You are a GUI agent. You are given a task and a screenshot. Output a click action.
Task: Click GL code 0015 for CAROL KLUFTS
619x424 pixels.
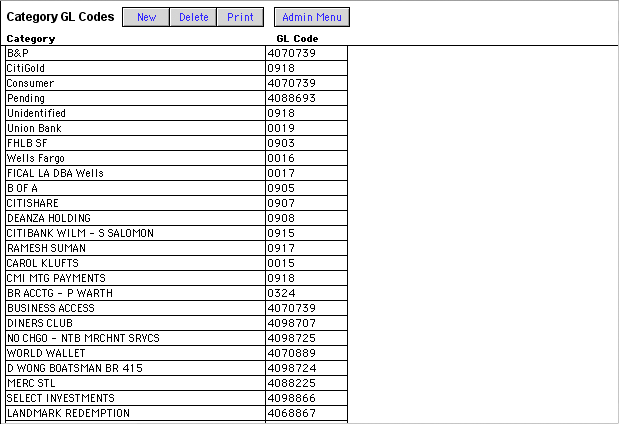click(x=307, y=263)
